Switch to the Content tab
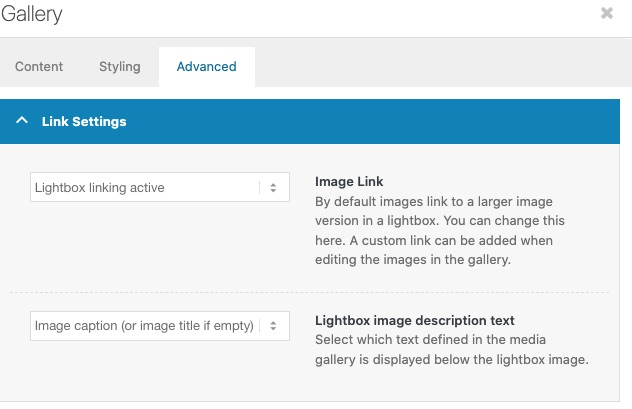Viewport: 632px width, 409px height. pos(39,66)
